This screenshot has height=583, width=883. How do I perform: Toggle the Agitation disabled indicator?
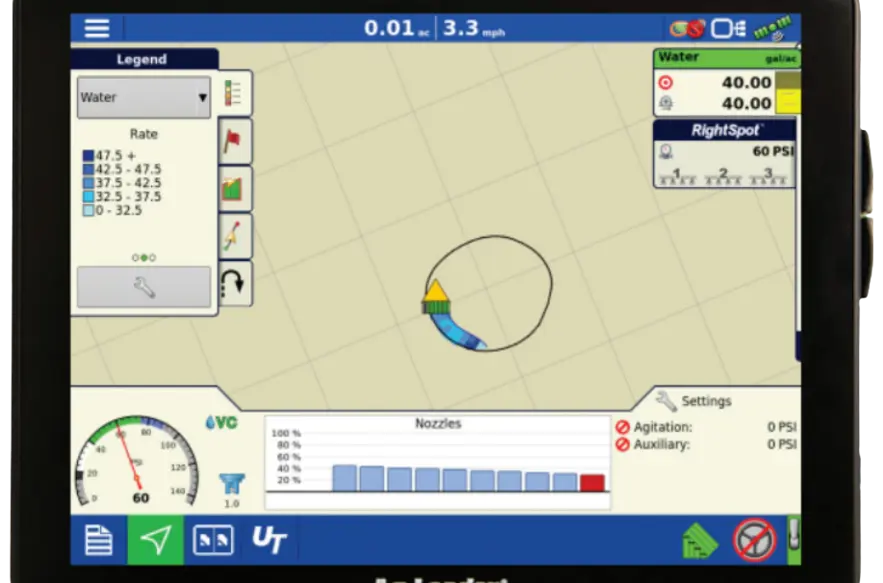pyautogui.click(x=623, y=427)
